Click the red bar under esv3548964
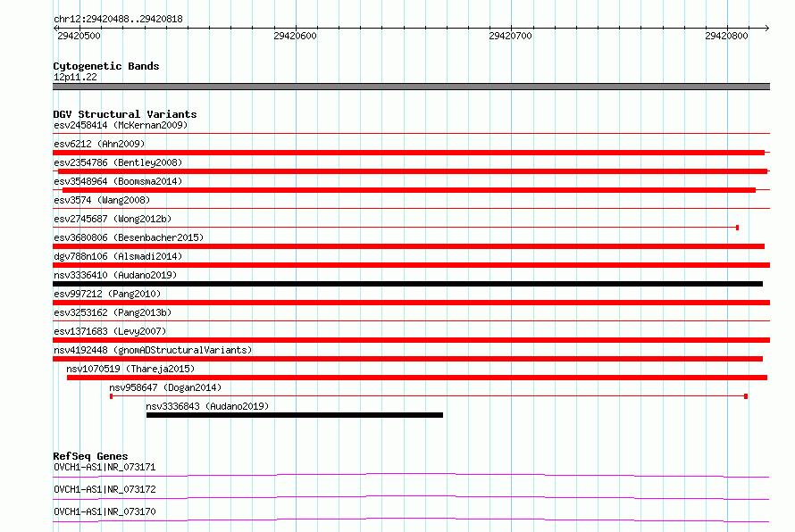The height and width of the screenshot is (532, 795). (x=409, y=190)
